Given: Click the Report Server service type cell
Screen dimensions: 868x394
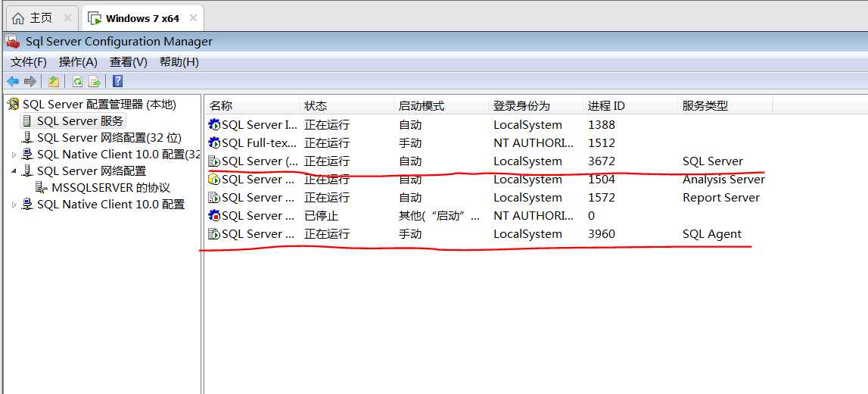Looking at the screenshot, I should (720, 198).
